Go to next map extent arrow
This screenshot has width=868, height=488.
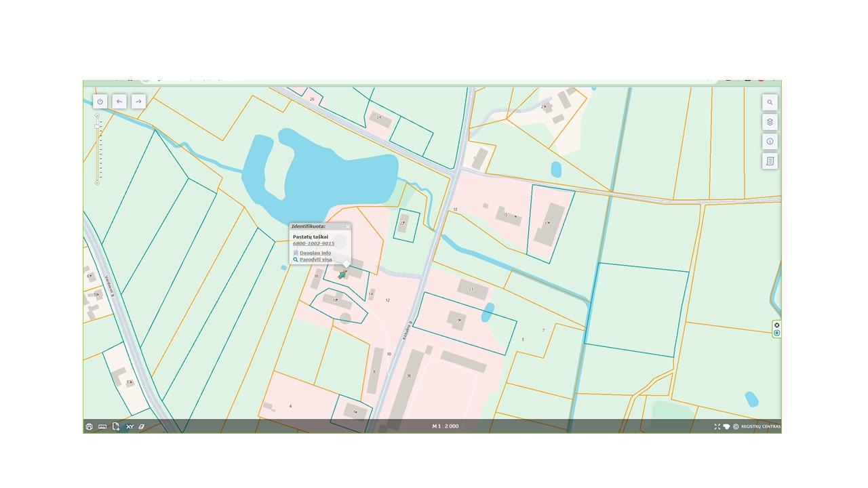pyautogui.click(x=138, y=102)
